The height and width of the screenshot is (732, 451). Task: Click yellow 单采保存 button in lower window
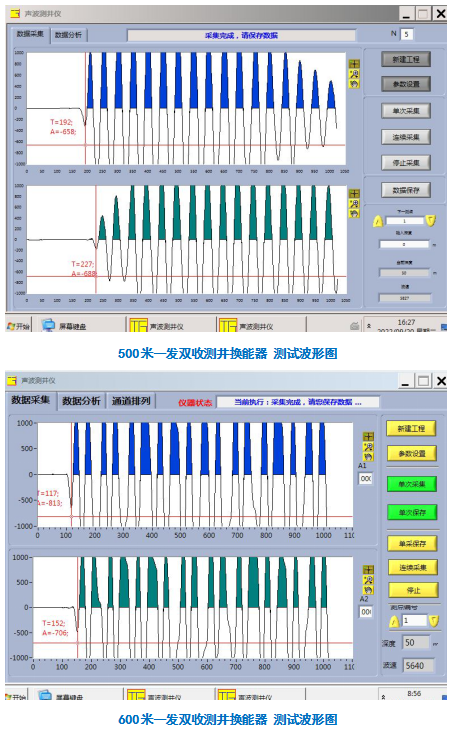click(411, 543)
